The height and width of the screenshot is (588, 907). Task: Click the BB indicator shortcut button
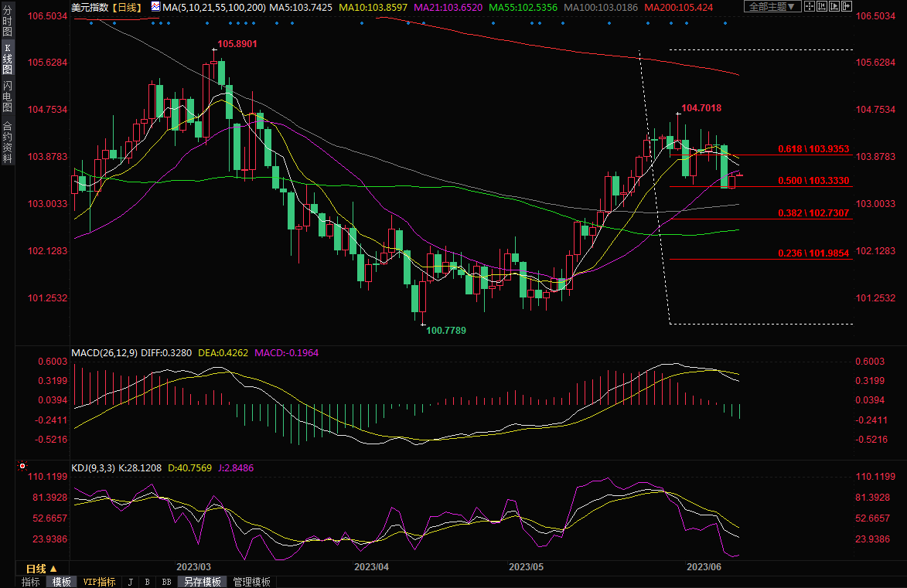point(166,582)
